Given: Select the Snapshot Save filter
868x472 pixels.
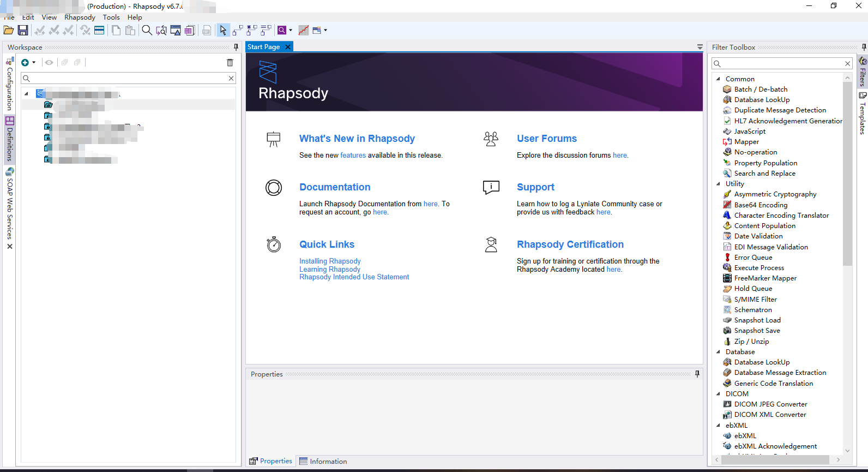Looking at the screenshot, I should coord(751,331).
